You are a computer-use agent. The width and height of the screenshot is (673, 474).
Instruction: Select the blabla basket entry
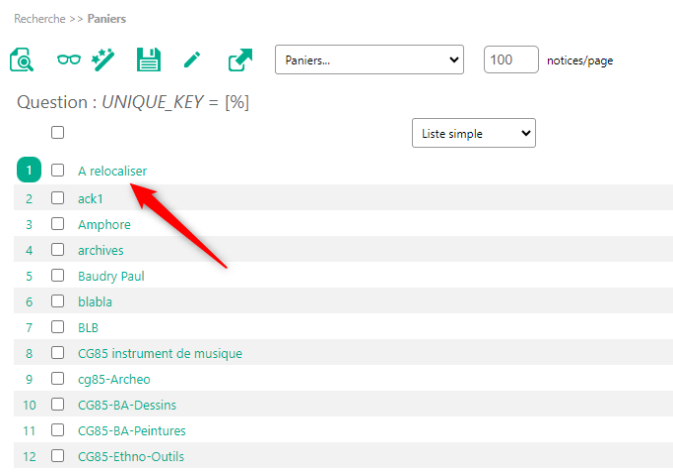(x=95, y=302)
